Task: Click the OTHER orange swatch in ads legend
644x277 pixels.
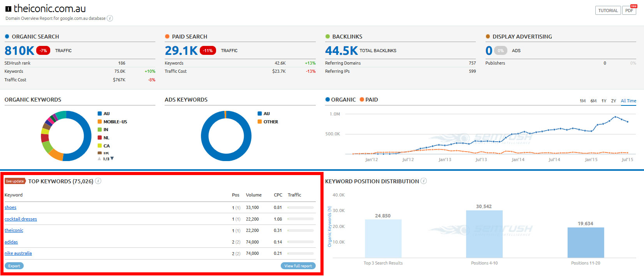Action: point(260,122)
